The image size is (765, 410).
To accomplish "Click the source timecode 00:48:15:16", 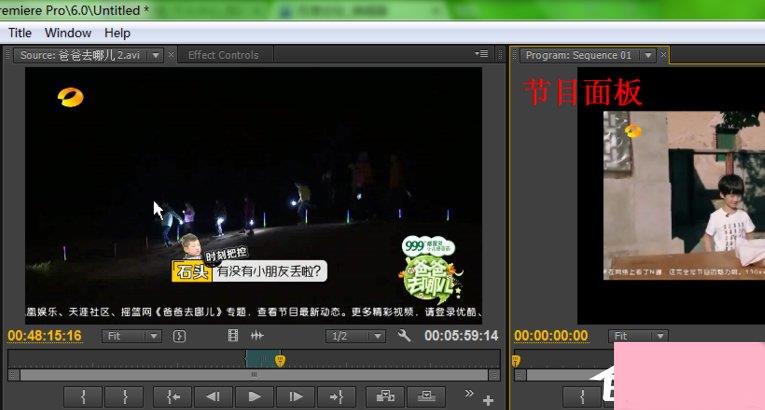I will 44,336.
